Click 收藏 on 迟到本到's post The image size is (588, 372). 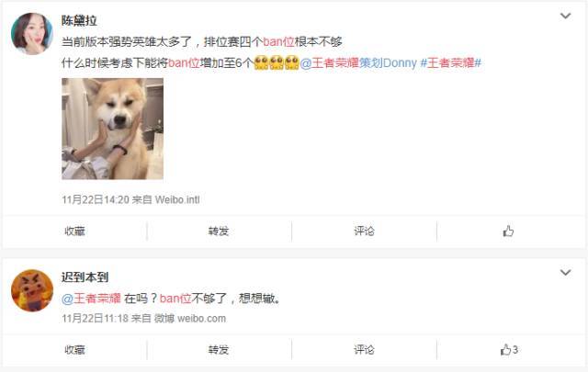pos(74,350)
